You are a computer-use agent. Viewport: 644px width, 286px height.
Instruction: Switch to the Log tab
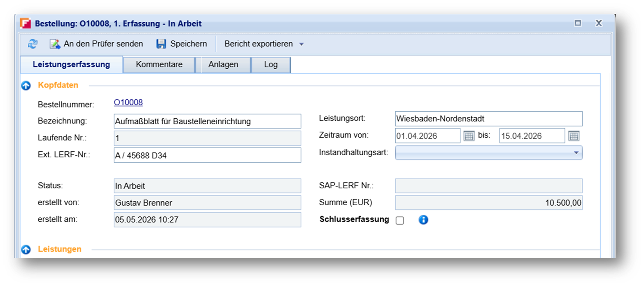[x=271, y=65]
